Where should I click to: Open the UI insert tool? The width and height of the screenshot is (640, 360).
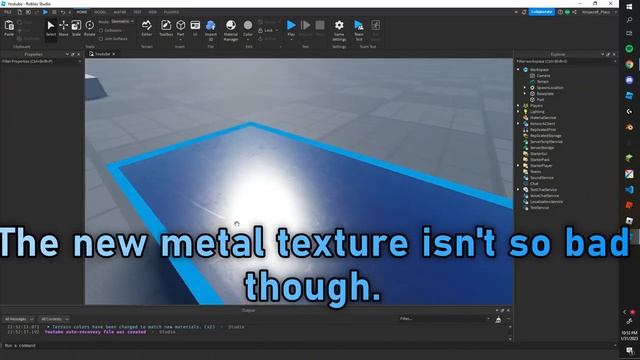point(195,29)
